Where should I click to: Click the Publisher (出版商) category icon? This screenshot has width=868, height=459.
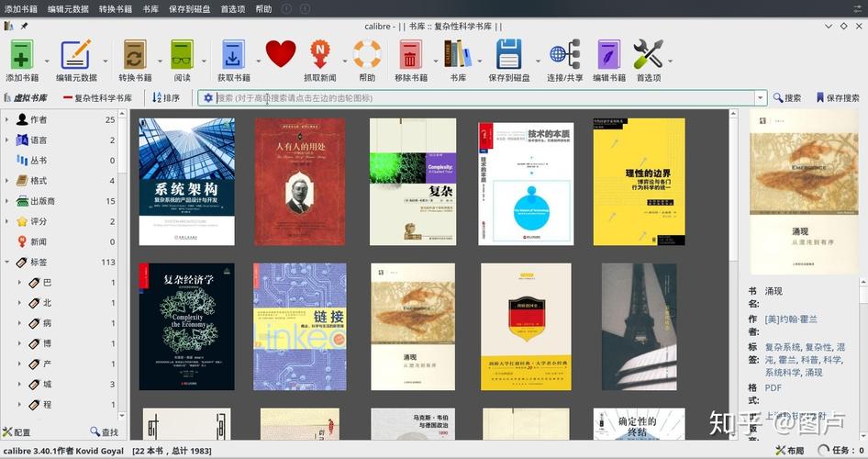tap(22, 201)
